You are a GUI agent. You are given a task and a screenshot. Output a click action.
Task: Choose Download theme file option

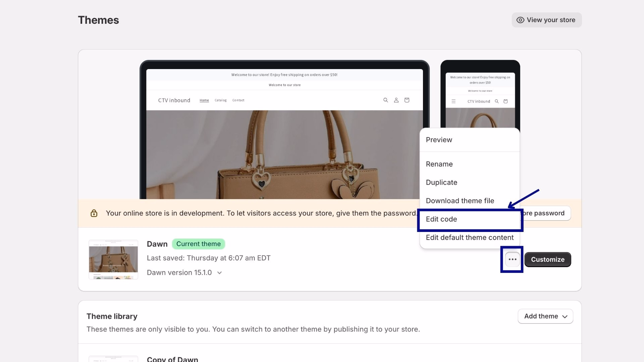(470, 201)
